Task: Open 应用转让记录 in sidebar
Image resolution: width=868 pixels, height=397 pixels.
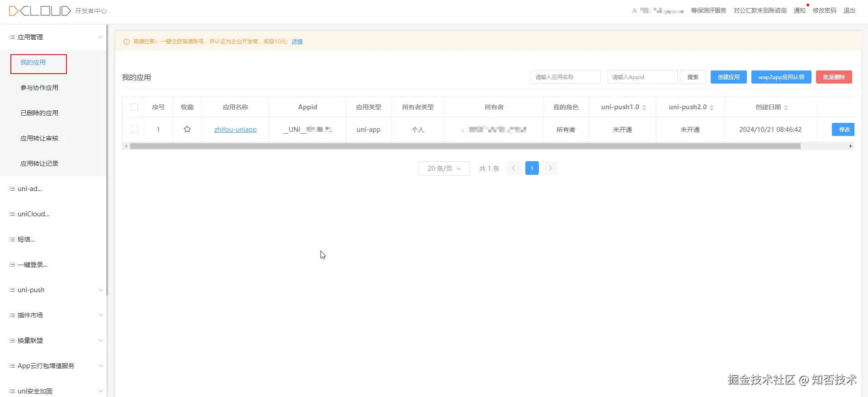Action: point(39,163)
